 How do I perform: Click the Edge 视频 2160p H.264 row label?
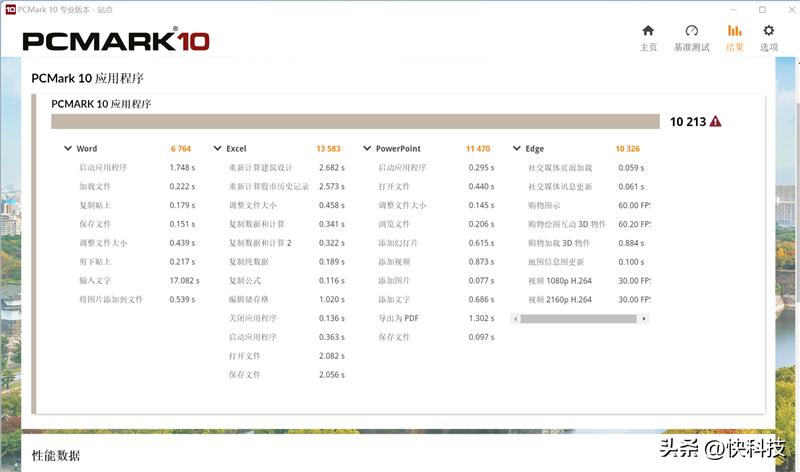(x=560, y=300)
